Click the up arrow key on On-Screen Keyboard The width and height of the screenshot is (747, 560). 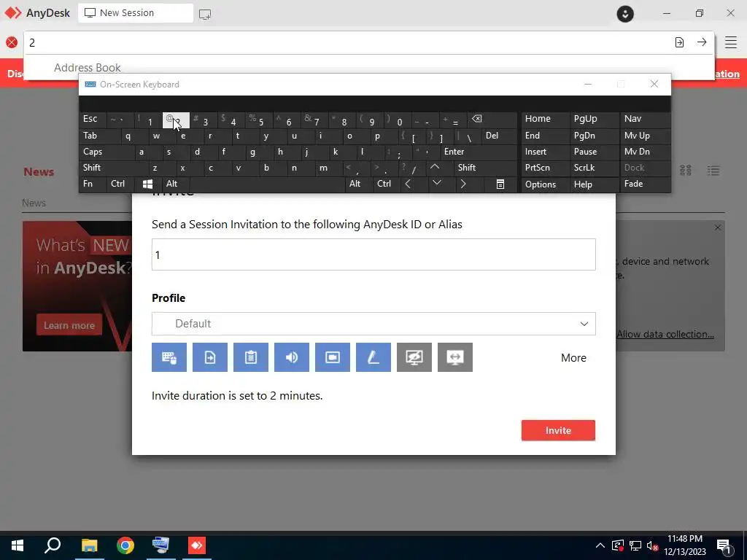[435, 168]
